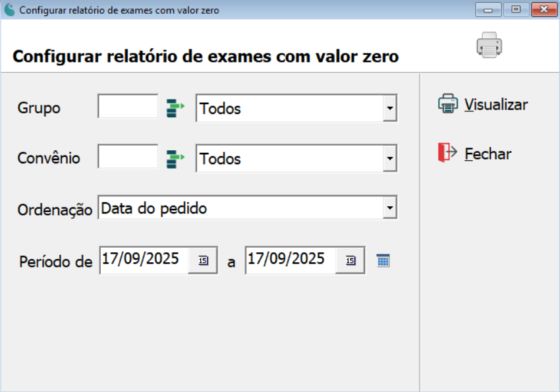The image size is (560, 392).
Task: Open the calendar picker for the start date
Action: point(205,260)
